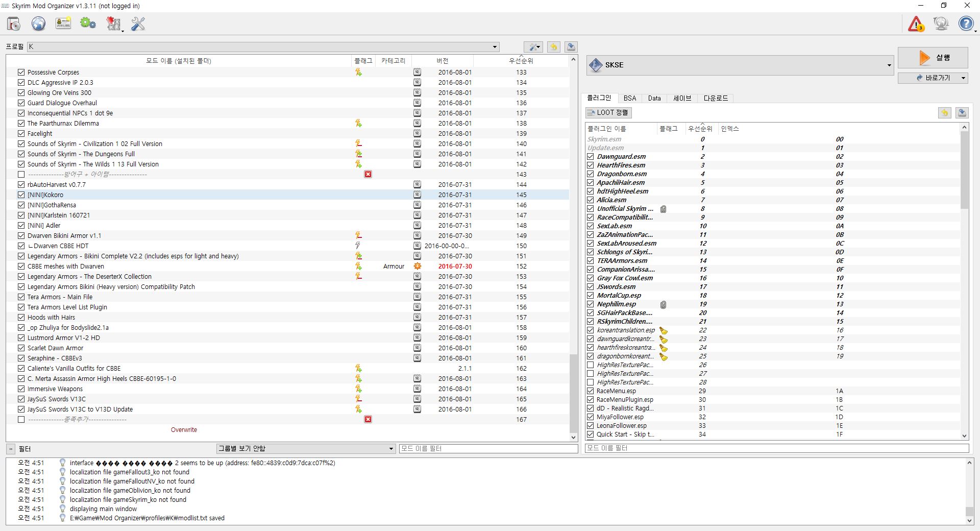Open the tools puzzle-piece icon

coord(113,23)
